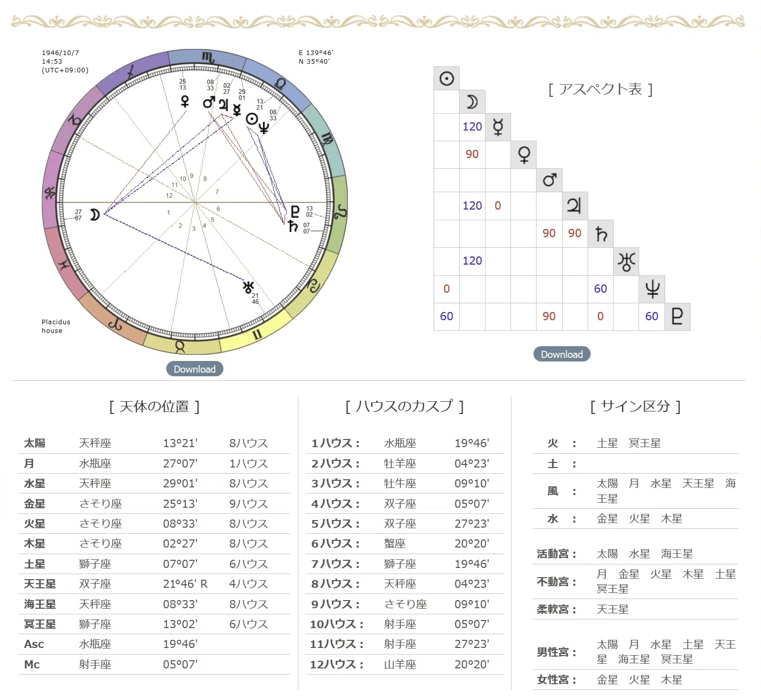761x700 pixels.
Task: Click the Neptune glyph on the chart wheel
Action: pyautogui.click(x=264, y=127)
